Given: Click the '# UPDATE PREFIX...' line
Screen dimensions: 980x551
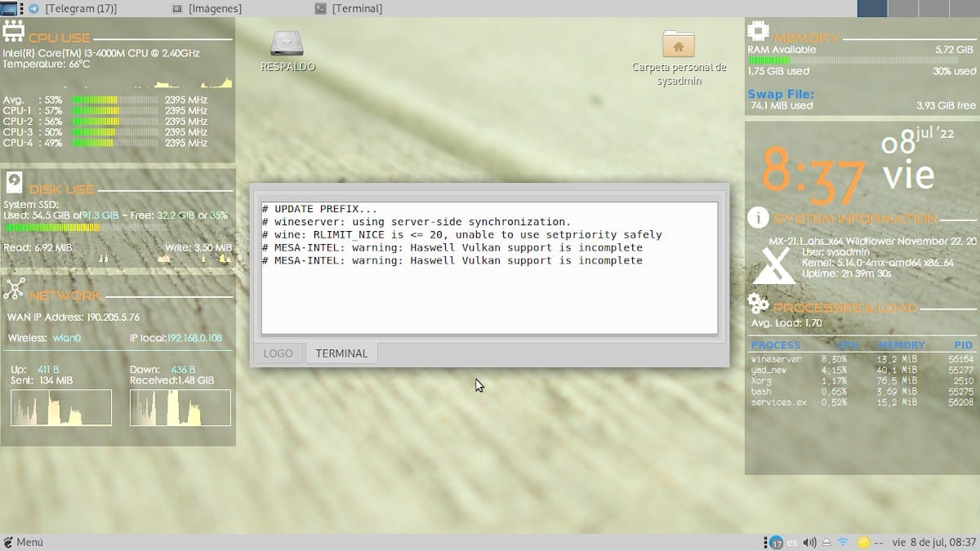Looking at the screenshot, I should [x=319, y=209].
